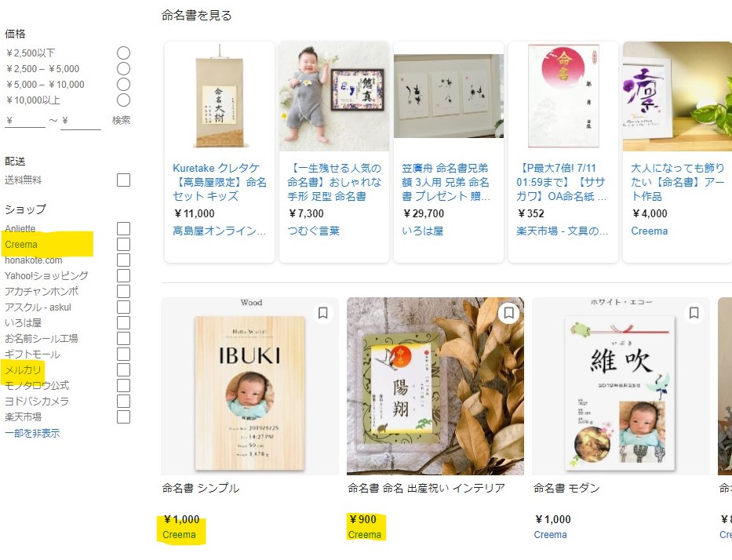
Task: Click the 維吹 命名書 モダン product image
Action: pos(621,387)
